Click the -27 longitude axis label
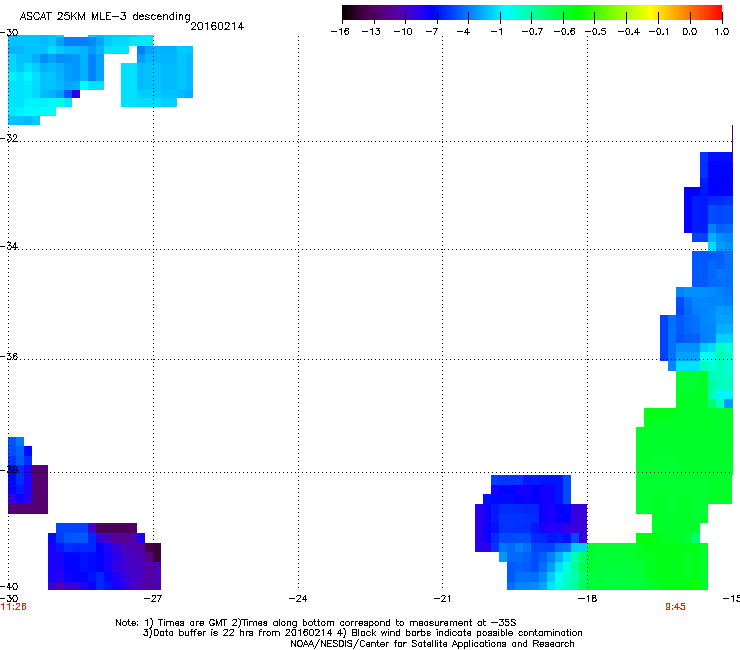This screenshot has height=650, width=740. [152, 599]
